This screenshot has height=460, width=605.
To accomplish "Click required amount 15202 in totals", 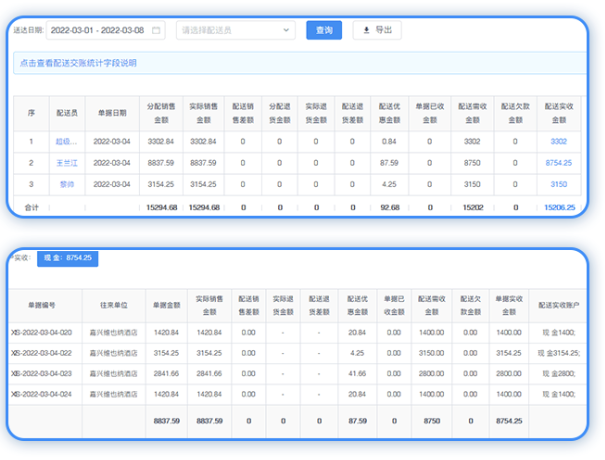I will tap(473, 208).
